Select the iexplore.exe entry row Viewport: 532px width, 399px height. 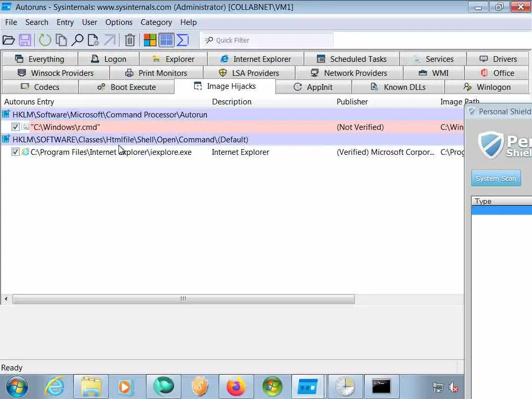click(232, 152)
